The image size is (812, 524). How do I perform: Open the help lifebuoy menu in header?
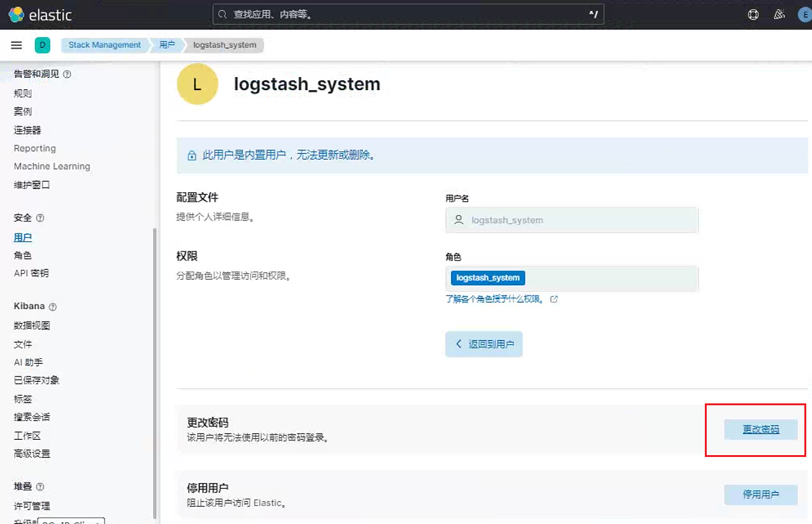click(x=753, y=15)
